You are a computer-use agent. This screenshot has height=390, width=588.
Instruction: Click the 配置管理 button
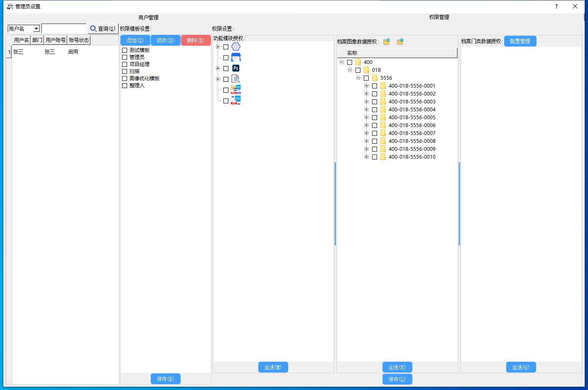point(520,41)
